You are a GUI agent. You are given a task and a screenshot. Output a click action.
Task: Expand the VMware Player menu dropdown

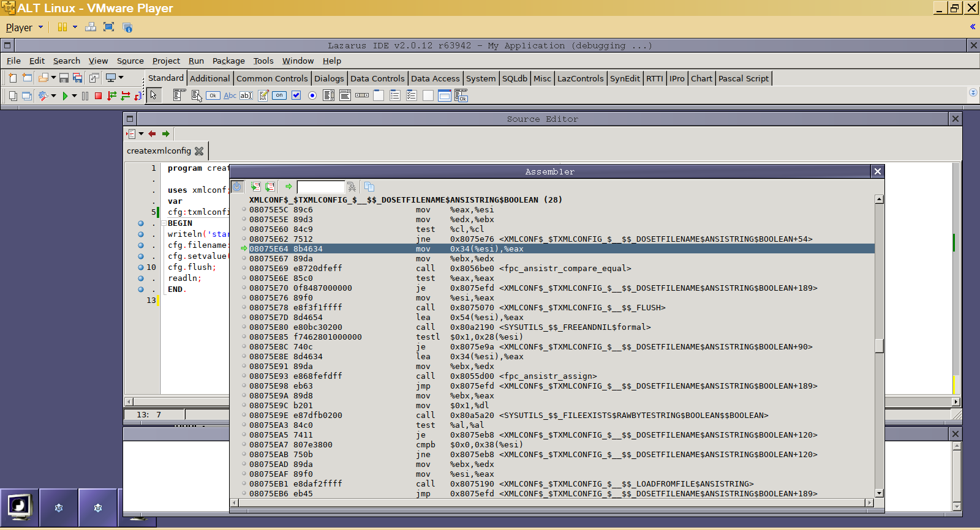coord(41,27)
